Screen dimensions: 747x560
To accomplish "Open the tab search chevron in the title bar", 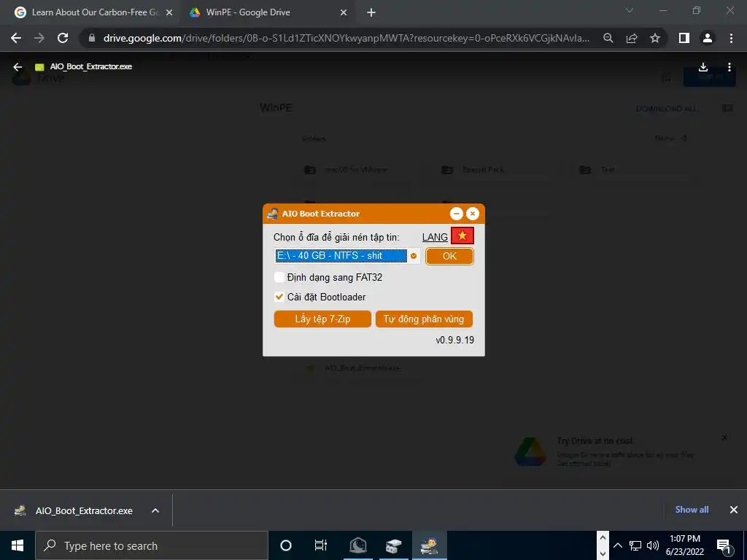I will (630, 10).
